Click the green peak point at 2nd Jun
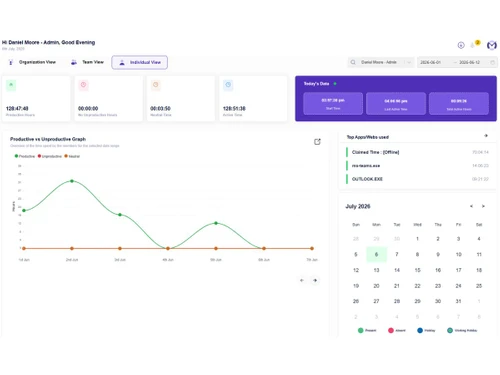This screenshot has height=375, width=500. coord(72,181)
